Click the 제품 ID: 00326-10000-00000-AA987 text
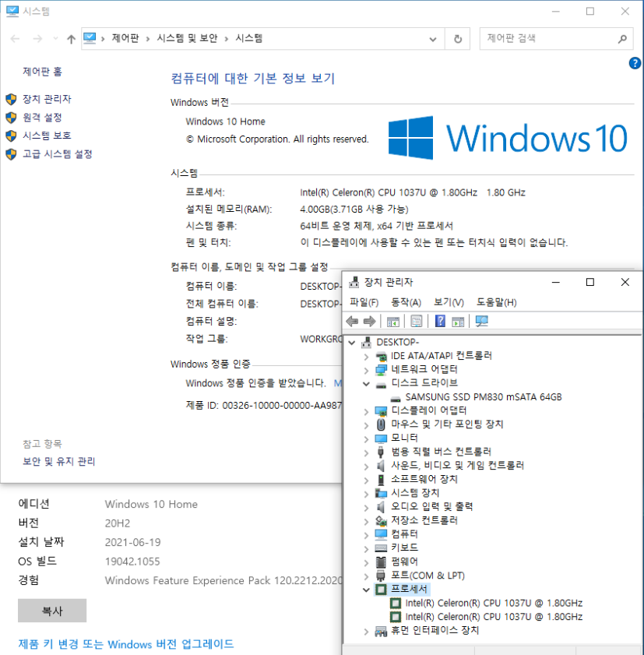The width and height of the screenshot is (644, 655). point(263,406)
